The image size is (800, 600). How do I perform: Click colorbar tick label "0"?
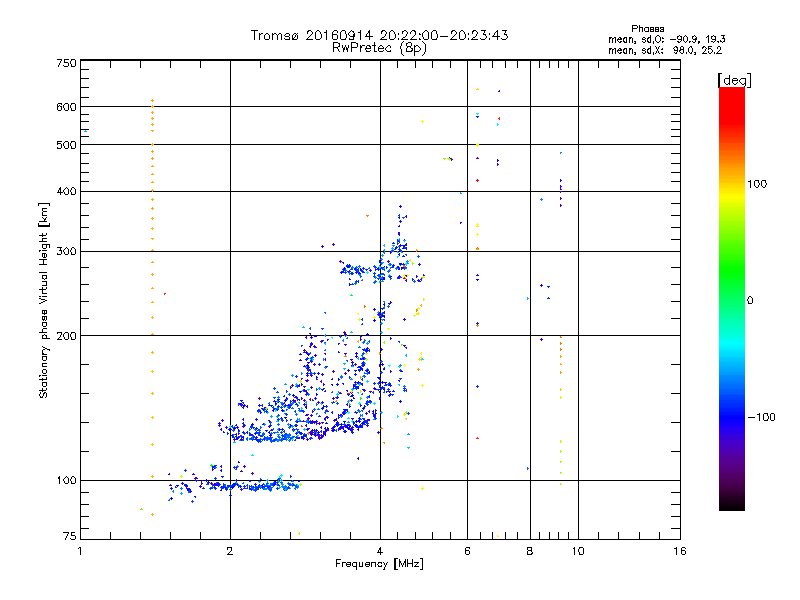750,300
